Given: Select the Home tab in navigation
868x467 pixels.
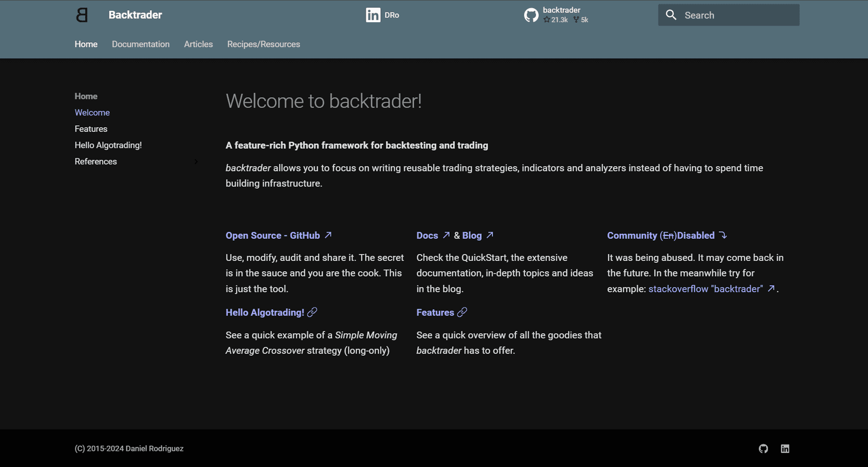Looking at the screenshot, I should pos(86,44).
